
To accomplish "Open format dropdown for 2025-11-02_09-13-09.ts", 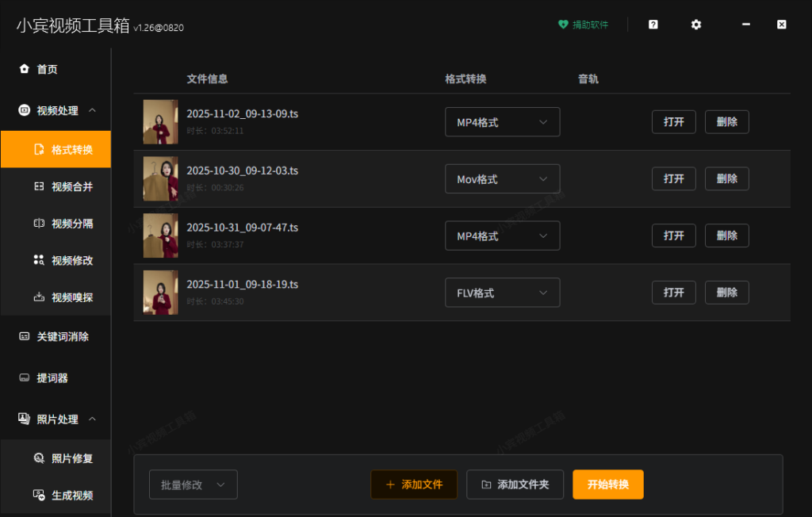I will click(502, 122).
